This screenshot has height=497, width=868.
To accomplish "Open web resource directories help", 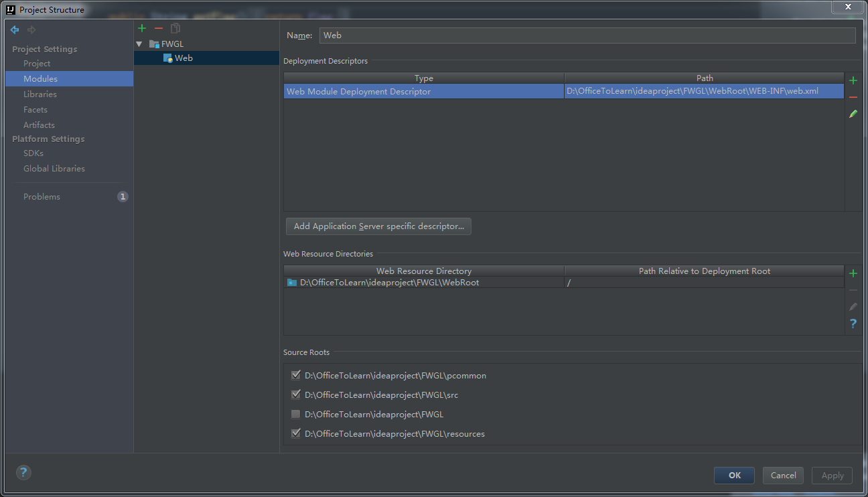I will 853,324.
